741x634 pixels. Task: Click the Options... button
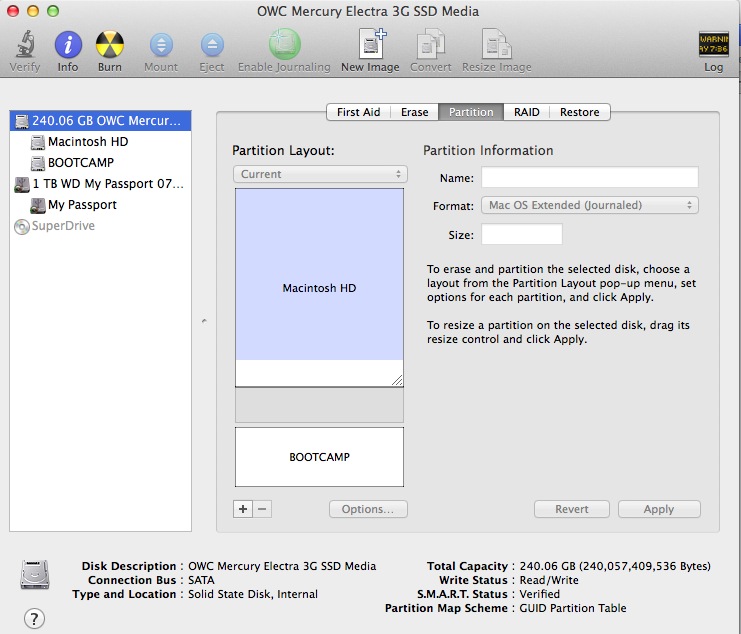point(367,509)
